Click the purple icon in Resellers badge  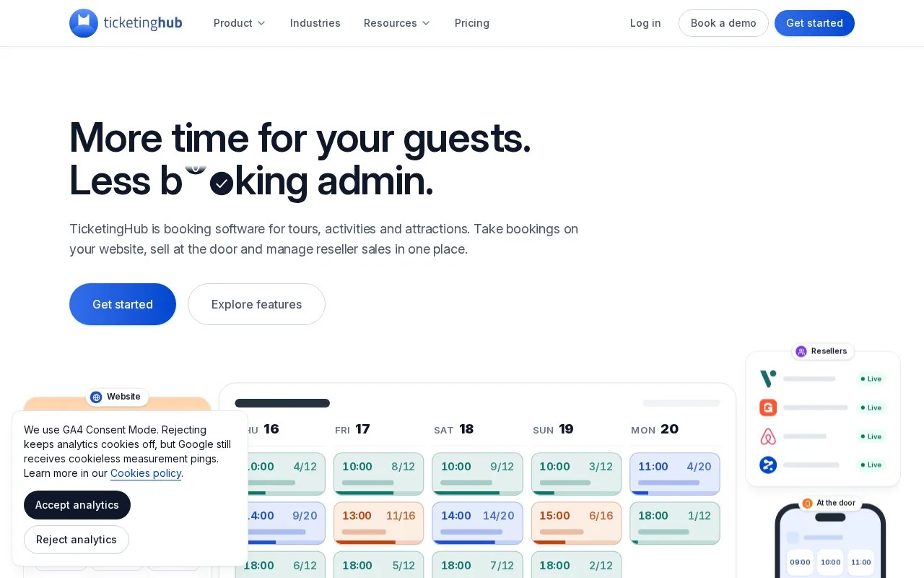click(x=801, y=351)
